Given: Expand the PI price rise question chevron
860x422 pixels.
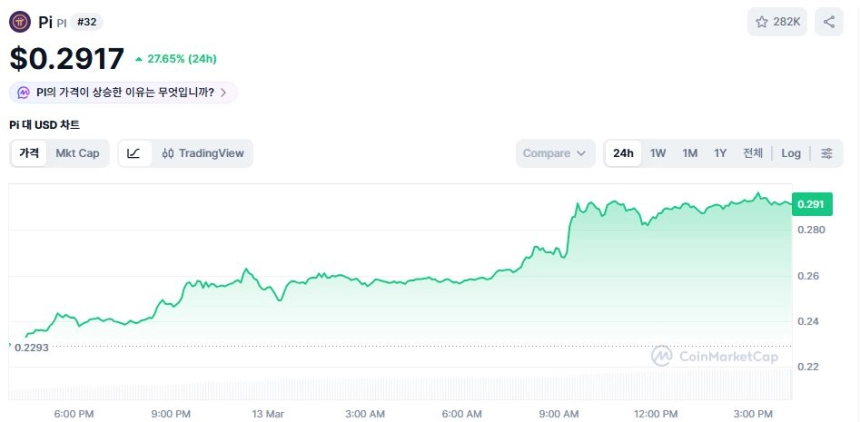Looking at the screenshot, I should click(x=223, y=92).
